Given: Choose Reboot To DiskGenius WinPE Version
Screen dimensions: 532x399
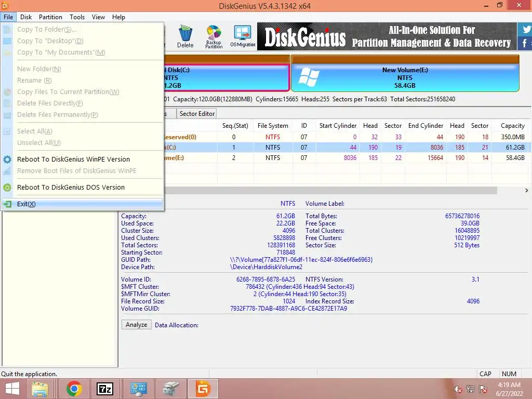Looking at the screenshot, I should [73, 159].
